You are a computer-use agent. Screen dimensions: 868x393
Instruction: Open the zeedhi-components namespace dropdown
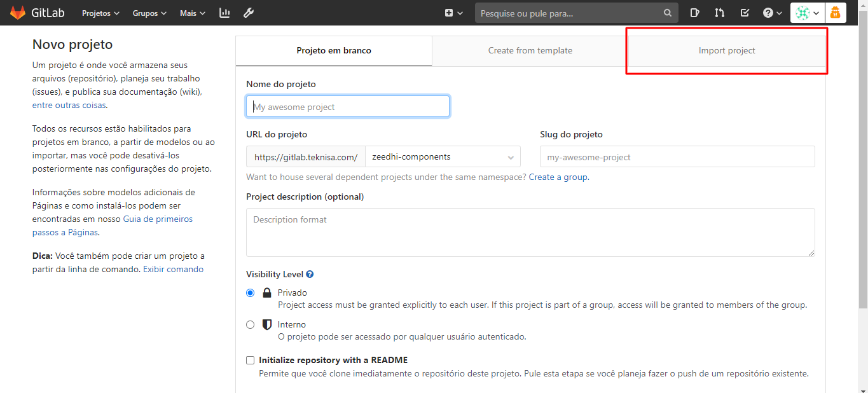(443, 157)
